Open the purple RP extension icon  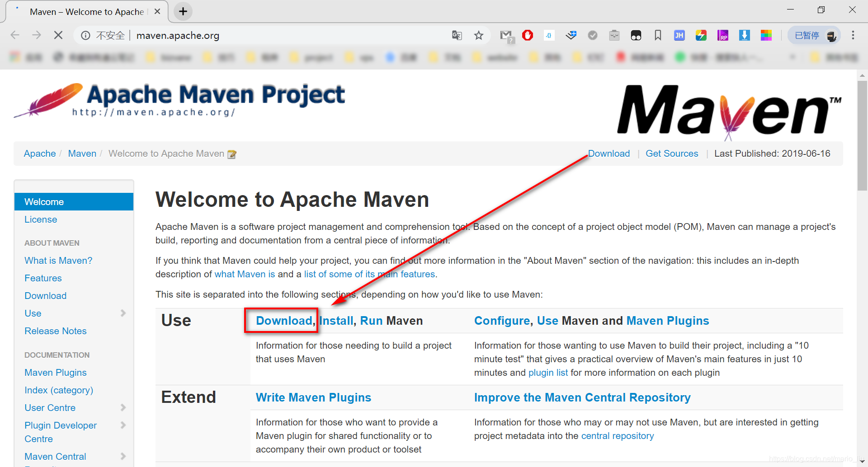click(x=723, y=35)
